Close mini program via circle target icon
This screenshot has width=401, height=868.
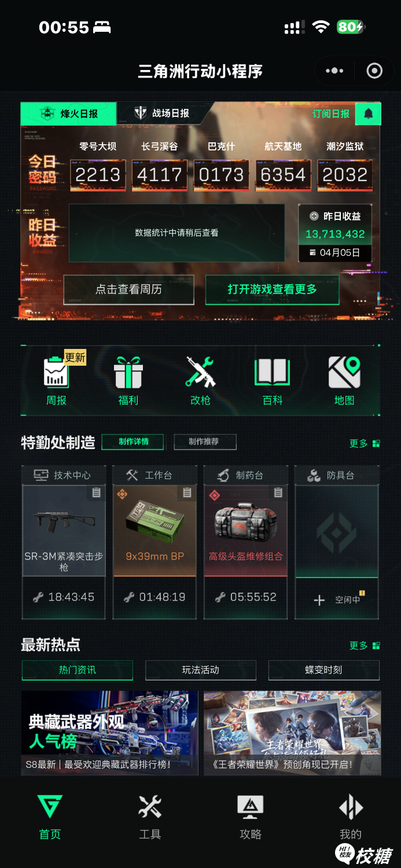[375, 71]
